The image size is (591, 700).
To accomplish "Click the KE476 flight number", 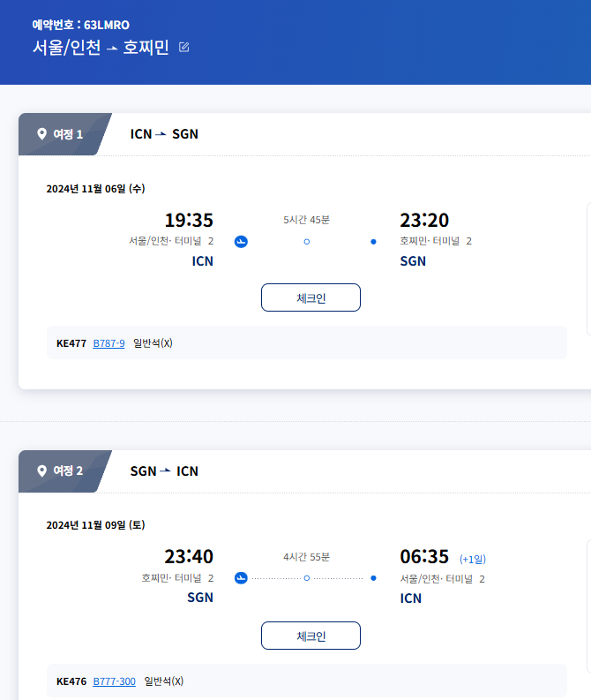I will coord(71,681).
